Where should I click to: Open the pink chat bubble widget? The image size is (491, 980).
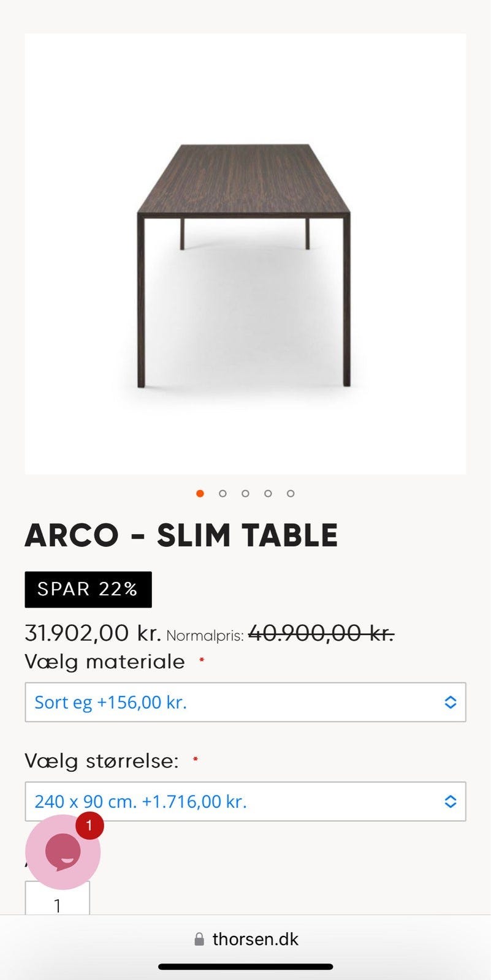62,853
